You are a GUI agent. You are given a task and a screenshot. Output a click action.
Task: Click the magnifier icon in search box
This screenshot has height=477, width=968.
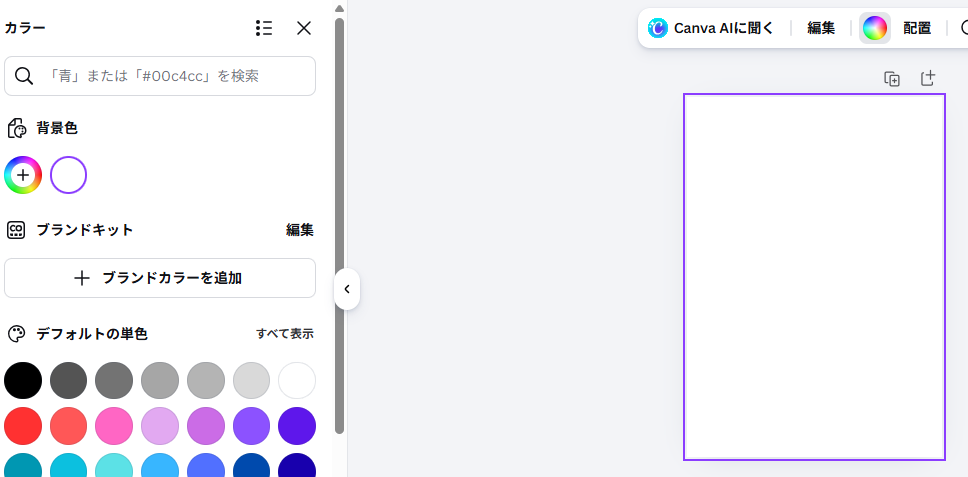[x=24, y=76]
